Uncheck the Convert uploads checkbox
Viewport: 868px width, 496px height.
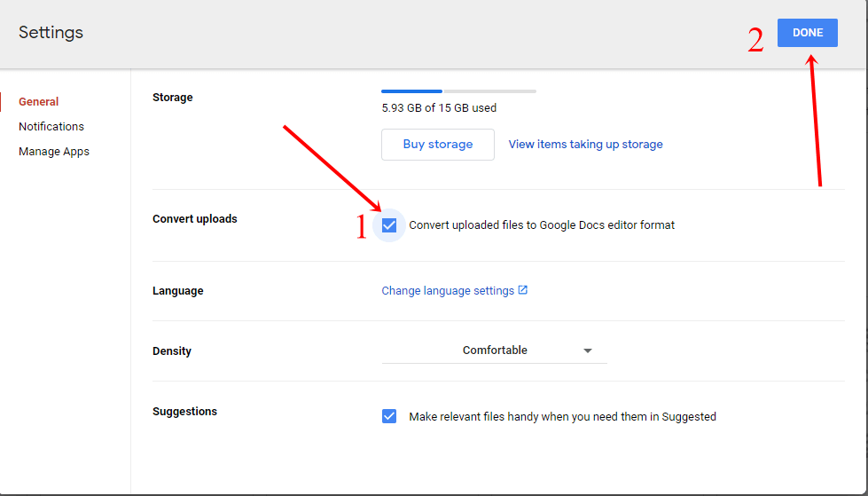pos(389,225)
